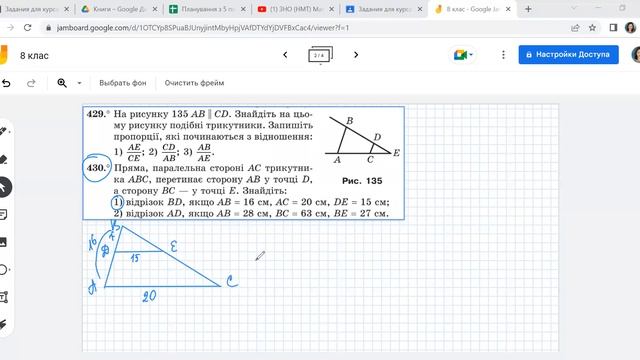The image size is (640, 360).
Task: Rename the jam title '8 клас'
Action: 34,56
